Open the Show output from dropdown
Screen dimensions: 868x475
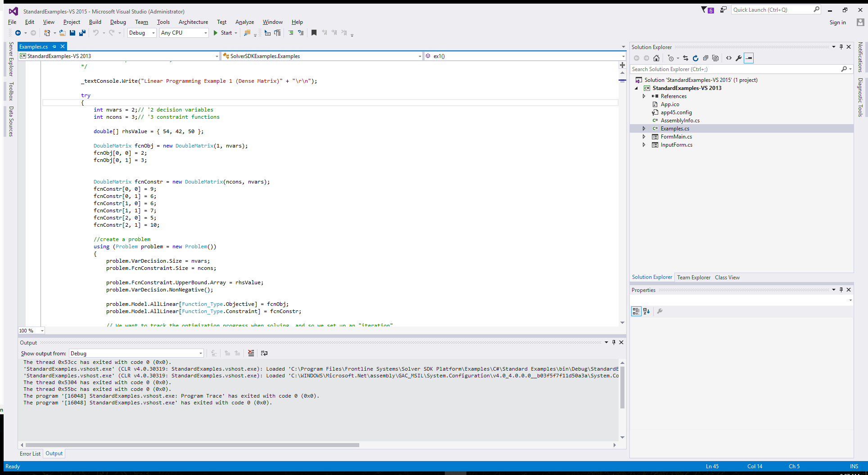coord(136,354)
